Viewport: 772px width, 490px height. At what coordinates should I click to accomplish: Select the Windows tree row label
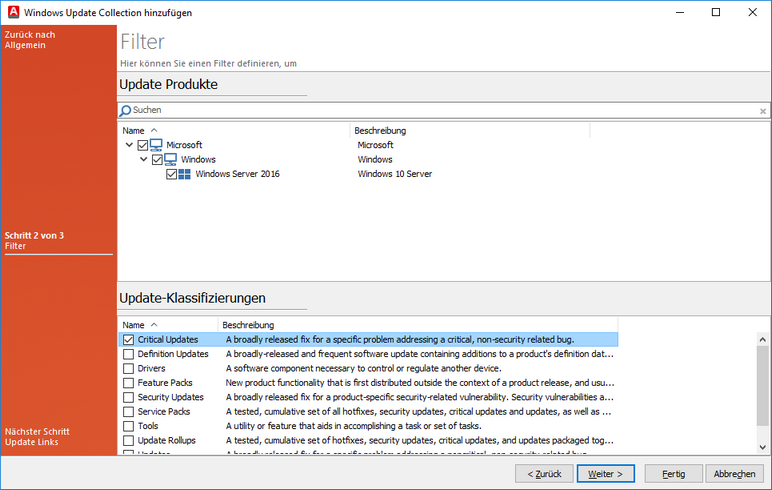point(198,159)
